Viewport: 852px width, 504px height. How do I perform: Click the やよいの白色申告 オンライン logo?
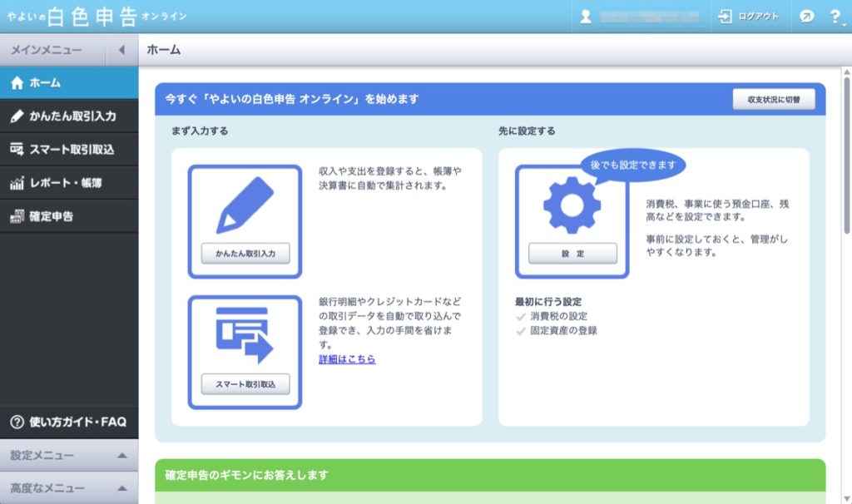[x=97, y=17]
